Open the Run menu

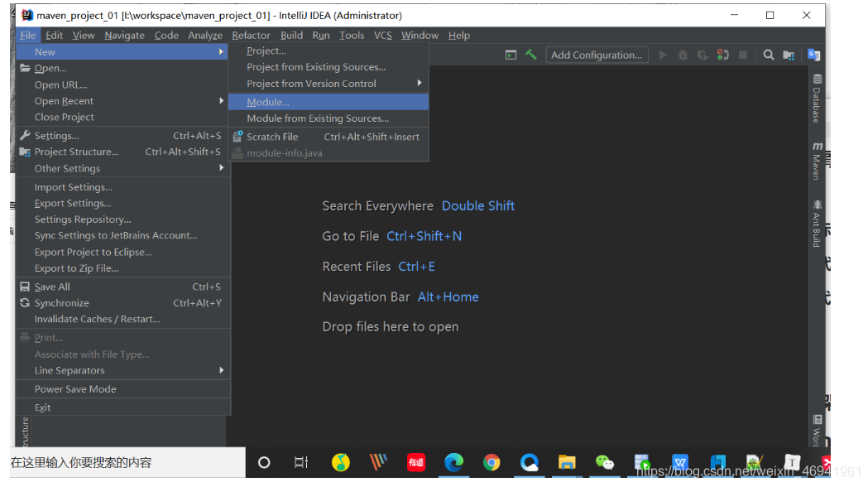[x=320, y=35]
